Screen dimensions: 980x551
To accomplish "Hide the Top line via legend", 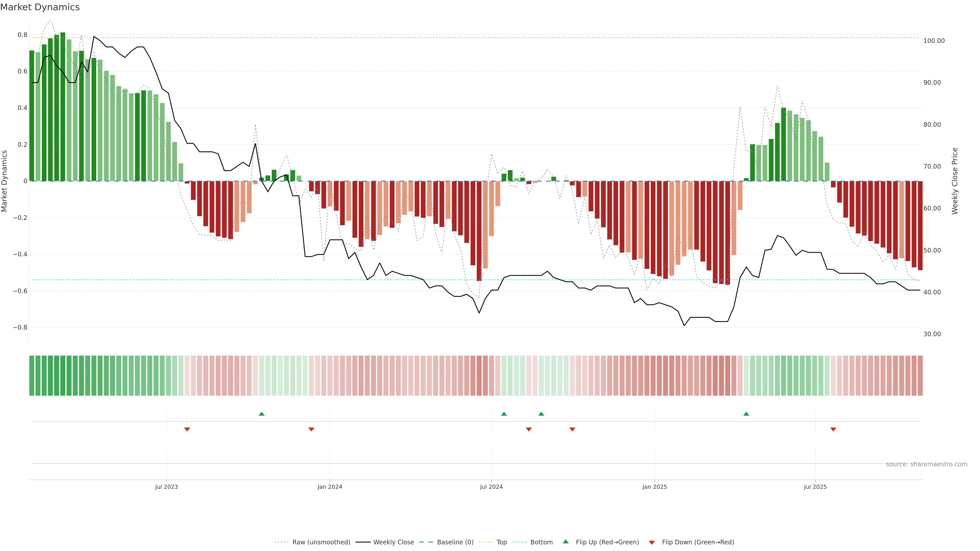I will [x=501, y=542].
